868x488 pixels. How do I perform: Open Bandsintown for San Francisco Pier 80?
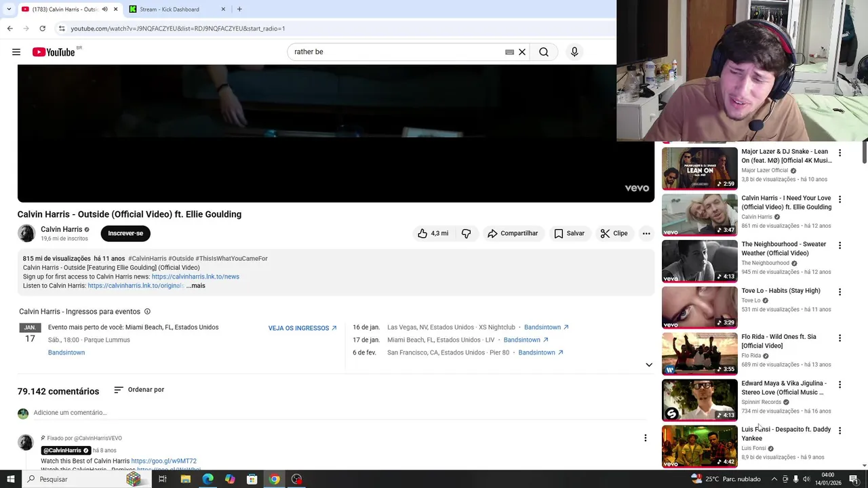[x=540, y=352]
